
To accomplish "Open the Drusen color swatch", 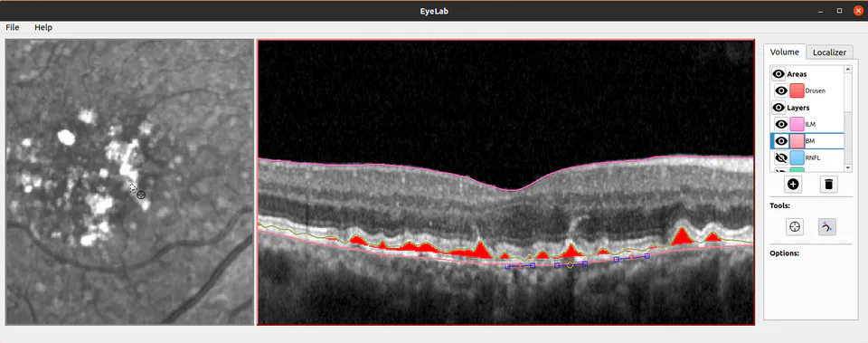I will click(797, 91).
